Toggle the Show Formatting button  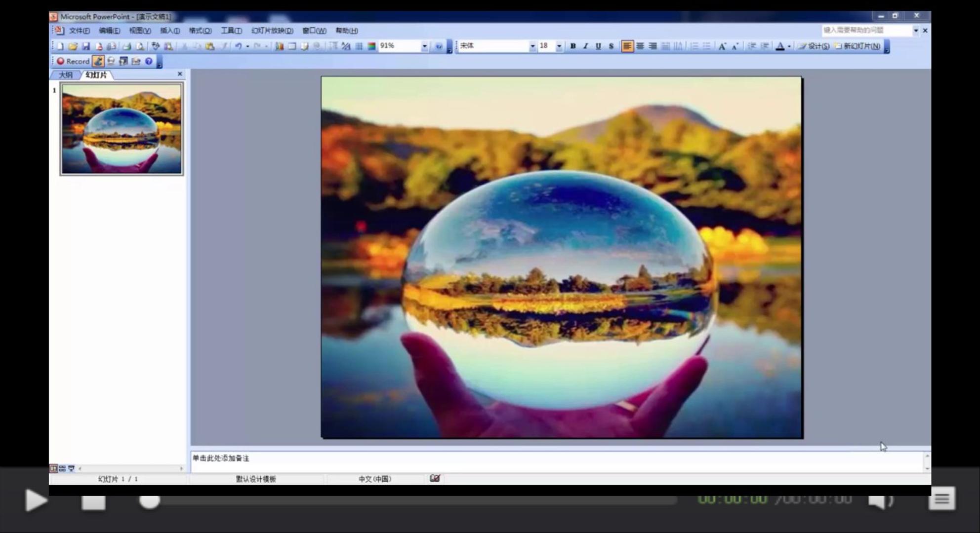pyautogui.click(x=345, y=46)
